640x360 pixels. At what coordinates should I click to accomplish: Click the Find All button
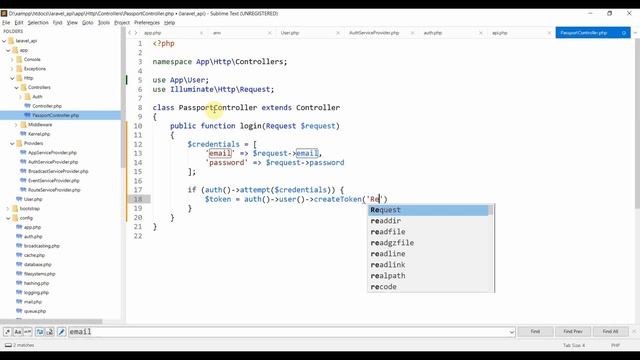[610, 331]
